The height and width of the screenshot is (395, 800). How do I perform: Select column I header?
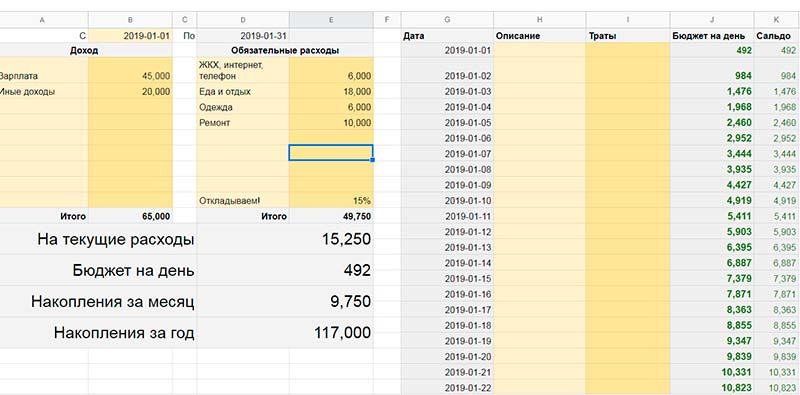[628, 20]
